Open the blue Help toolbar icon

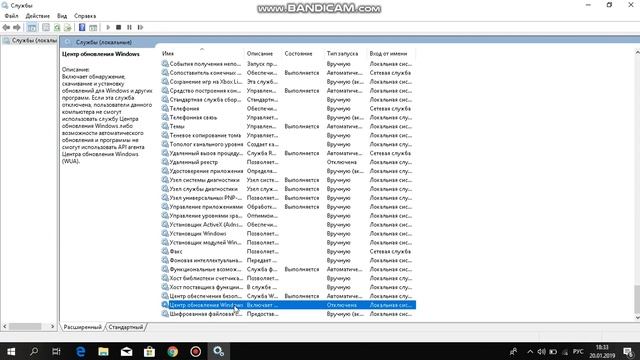click(82, 27)
